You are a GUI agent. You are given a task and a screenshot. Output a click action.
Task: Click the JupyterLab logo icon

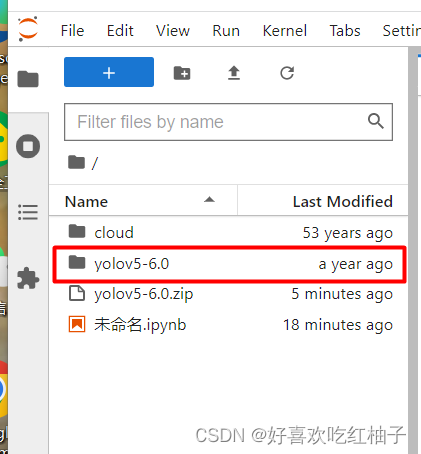[x=28, y=29]
